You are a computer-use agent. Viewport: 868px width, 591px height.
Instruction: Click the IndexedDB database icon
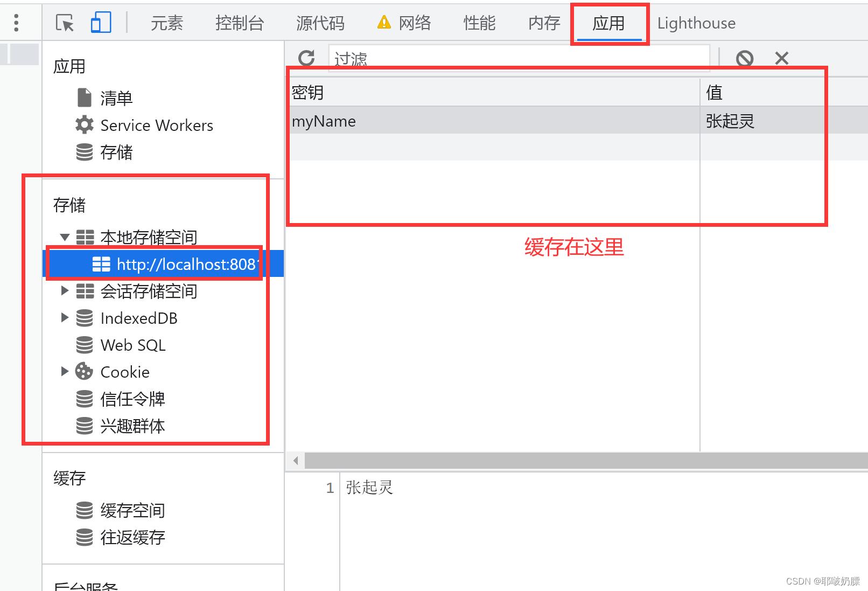coord(85,318)
